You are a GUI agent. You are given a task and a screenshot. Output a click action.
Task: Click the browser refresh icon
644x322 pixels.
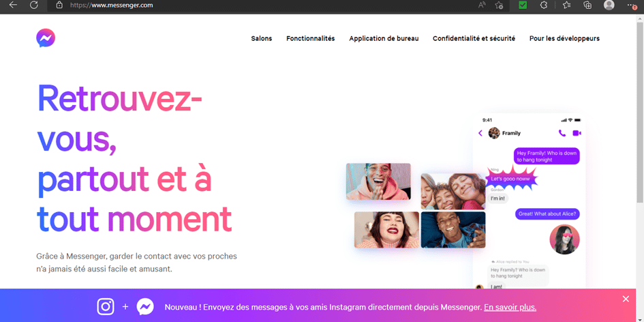tap(34, 5)
